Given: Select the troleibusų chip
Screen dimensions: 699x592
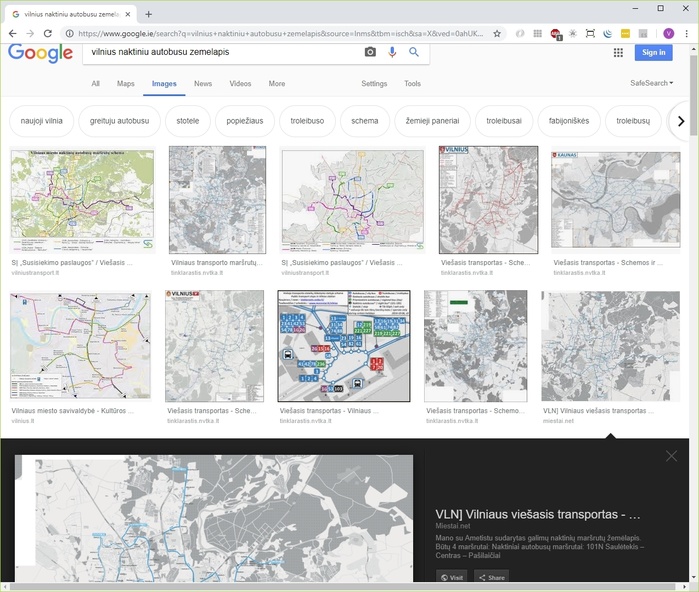Looking at the screenshot, I should [633, 121].
